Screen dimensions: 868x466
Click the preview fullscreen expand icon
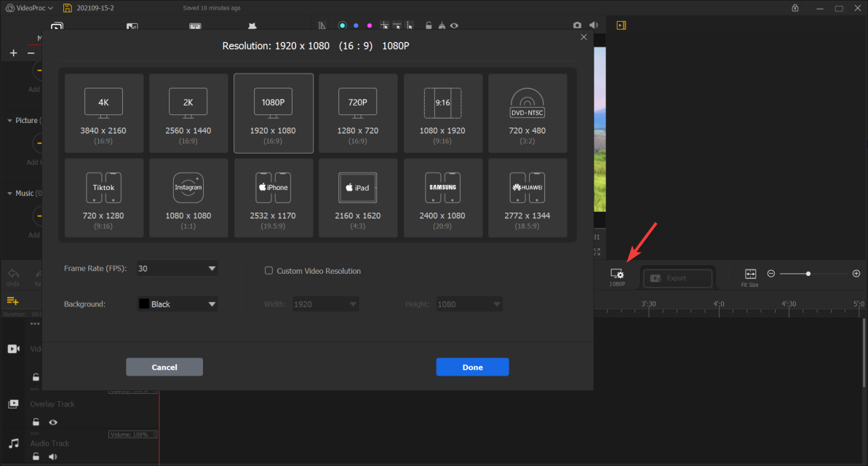point(597,251)
